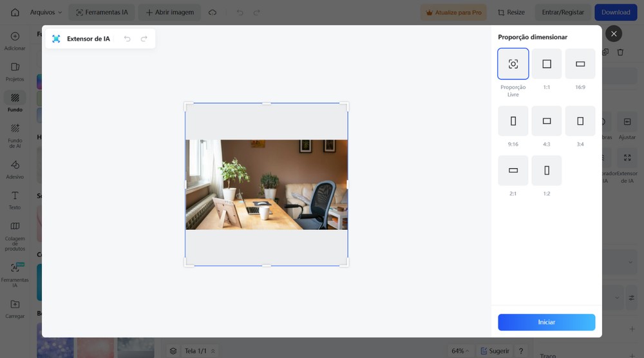Select the 1:1 aspect ratio

[547, 64]
